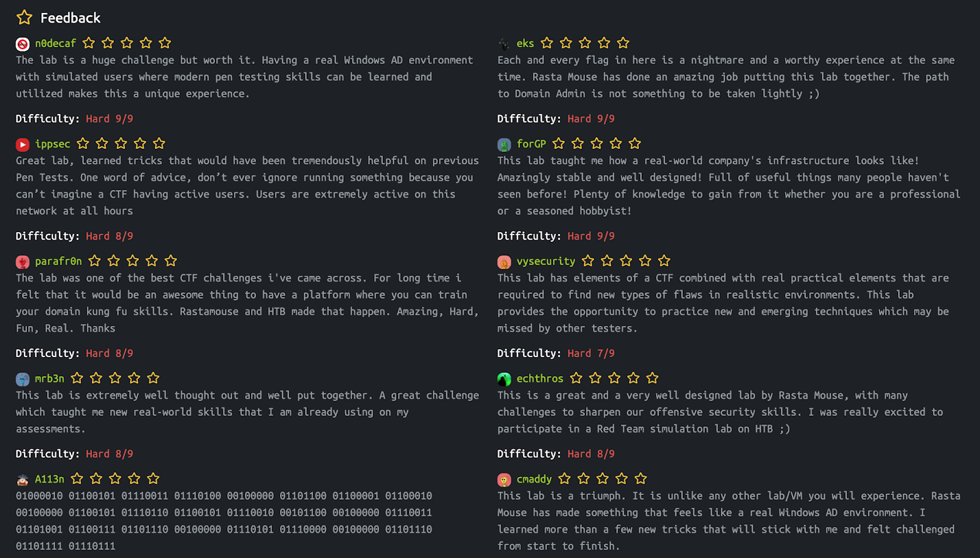This screenshot has height=558, width=980.
Task: Click echthros's green avatar icon
Action: tap(504, 379)
